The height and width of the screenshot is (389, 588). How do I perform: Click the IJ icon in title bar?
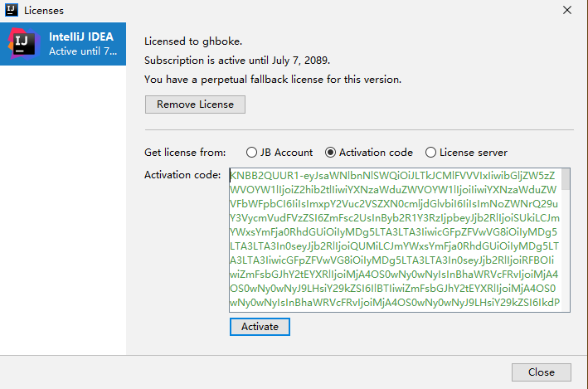(x=12, y=10)
